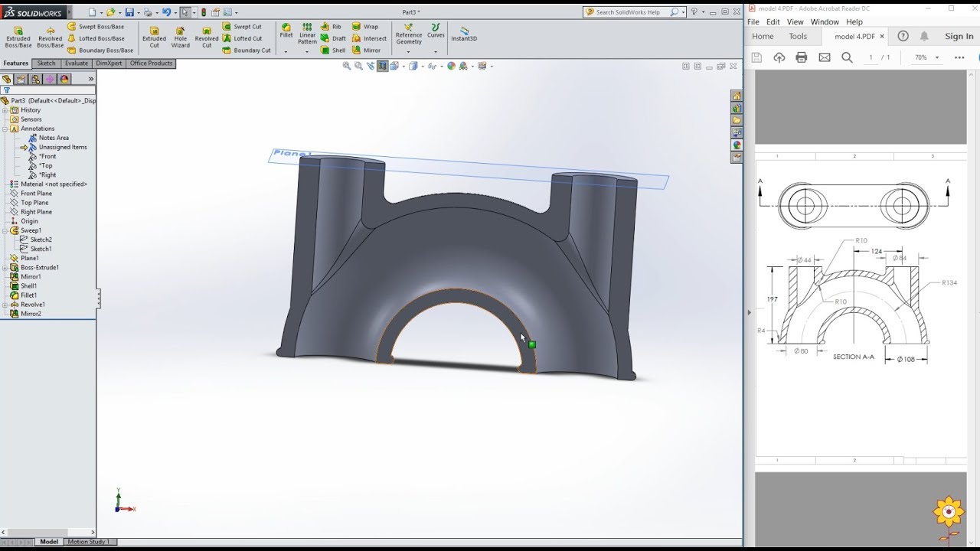Select the Extruded Boss/Base tool
Viewport: 980px width, 551px height.
pyautogui.click(x=18, y=37)
